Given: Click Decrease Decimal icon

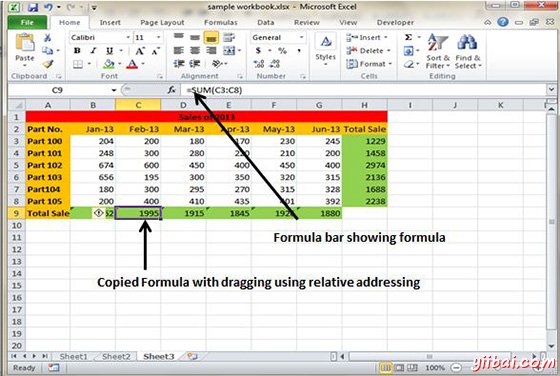Looking at the screenshot, I should [275, 64].
